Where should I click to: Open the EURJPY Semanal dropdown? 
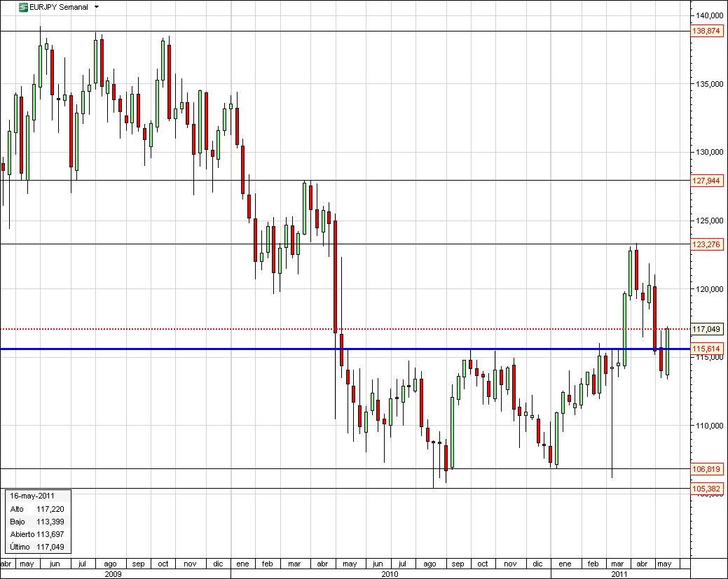pos(96,6)
